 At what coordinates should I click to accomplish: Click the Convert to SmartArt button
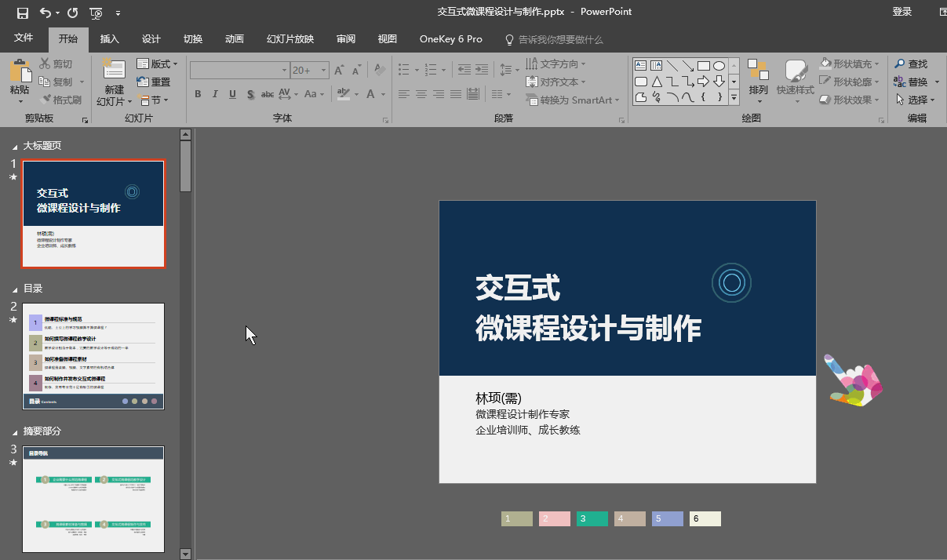573,100
